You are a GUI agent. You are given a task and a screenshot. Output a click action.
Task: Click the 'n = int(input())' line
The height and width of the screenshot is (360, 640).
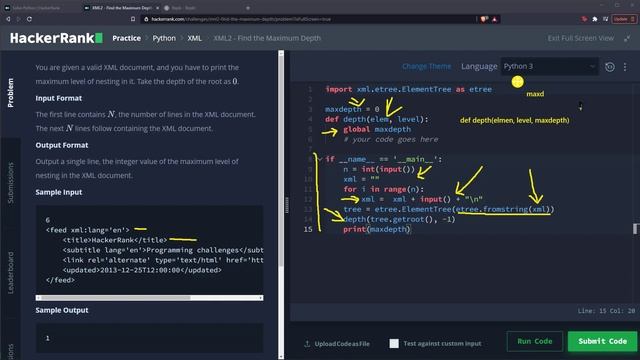click(379, 169)
